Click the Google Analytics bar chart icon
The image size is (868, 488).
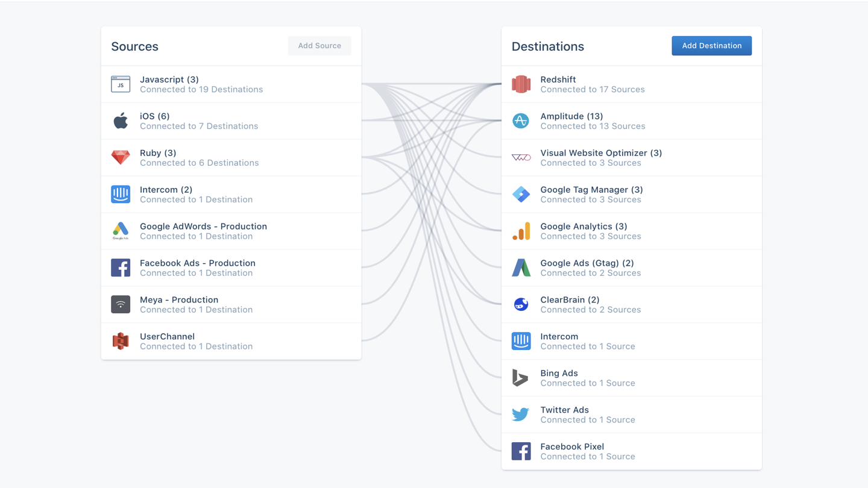pyautogui.click(x=521, y=231)
